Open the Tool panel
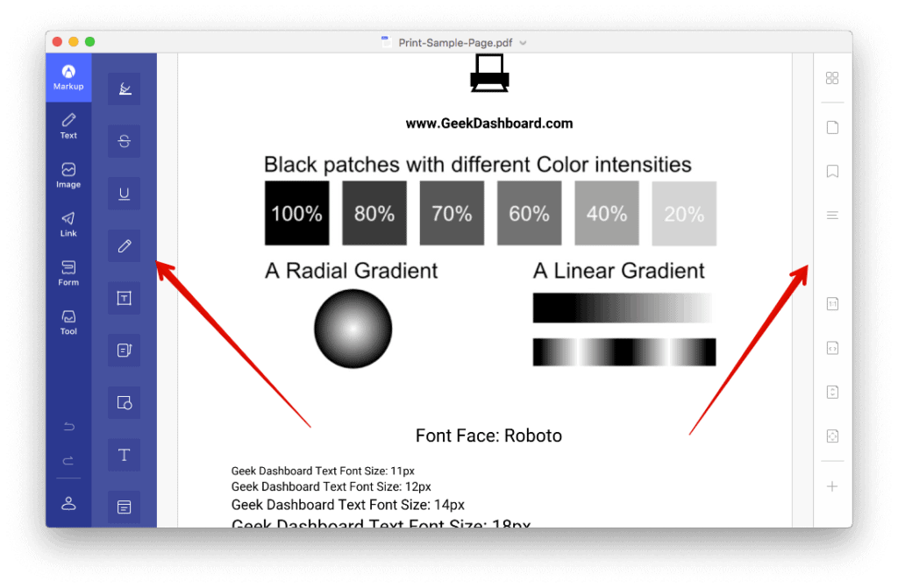Screen dimensions: 898x588 (68, 322)
